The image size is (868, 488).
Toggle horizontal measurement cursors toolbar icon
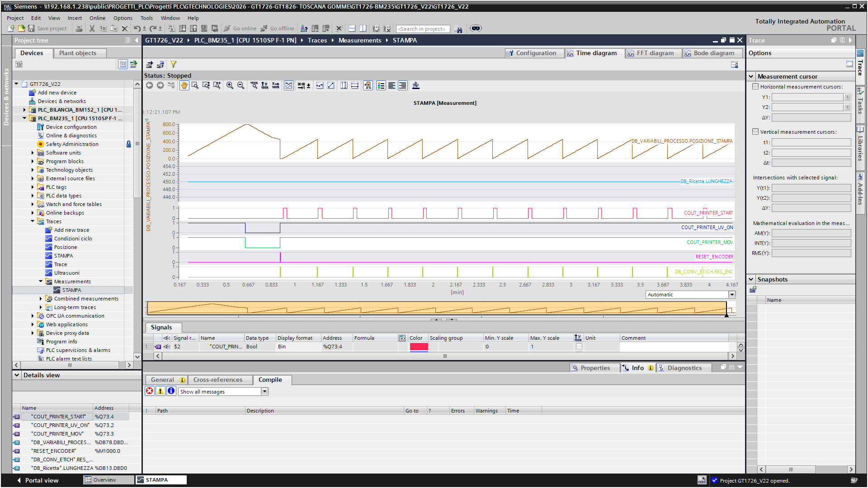(x=355, y=85)
